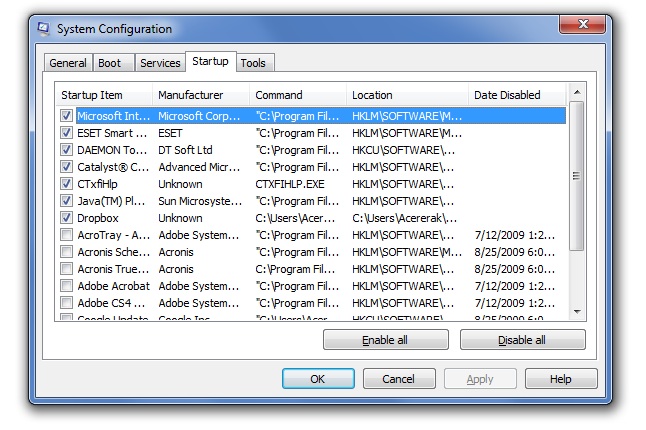The height and width of the screenshot is (430, 646).
Task: Go to the Tools tab
Action: coord(254,63)
